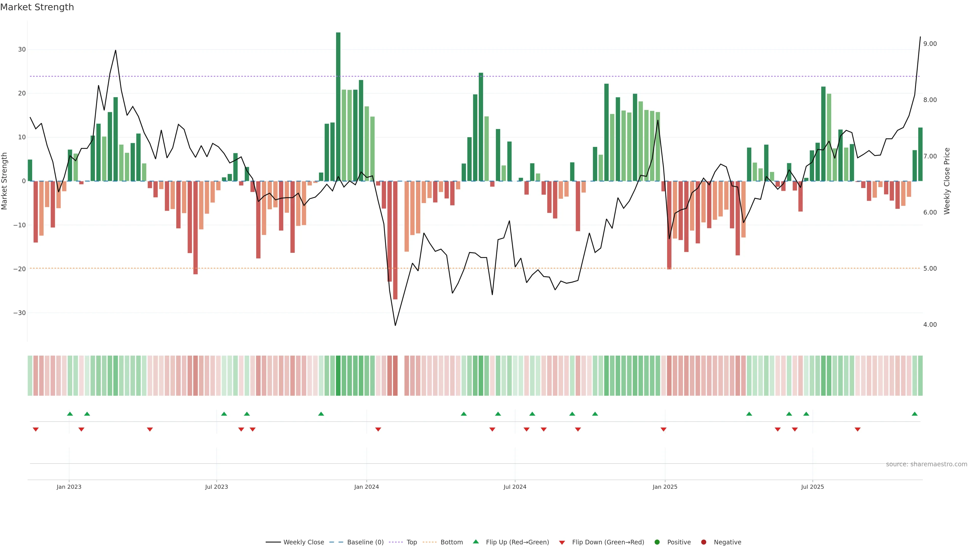Click the Flip Up green triangle legend icon
The width and height of the screenshot is (980, 551).
[x=475, y=542]
